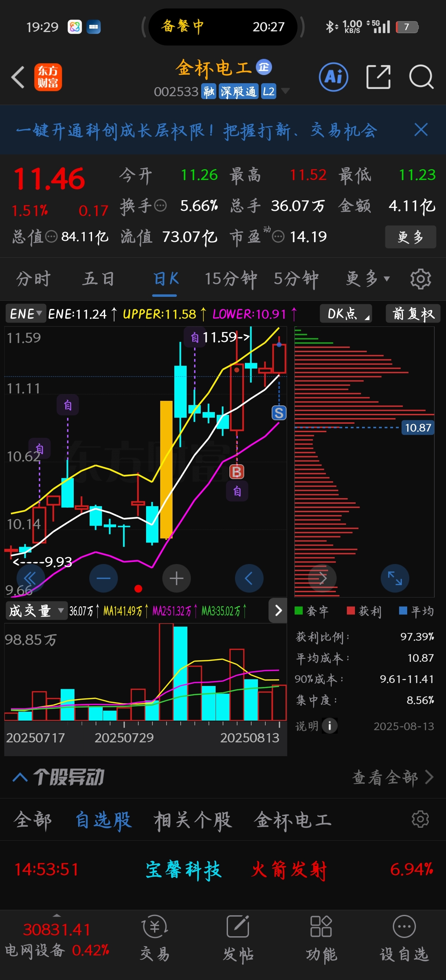The height and width of the screenshot is (980, 446).
Task: Switch to 5分钟 tab
Action: 296,279
